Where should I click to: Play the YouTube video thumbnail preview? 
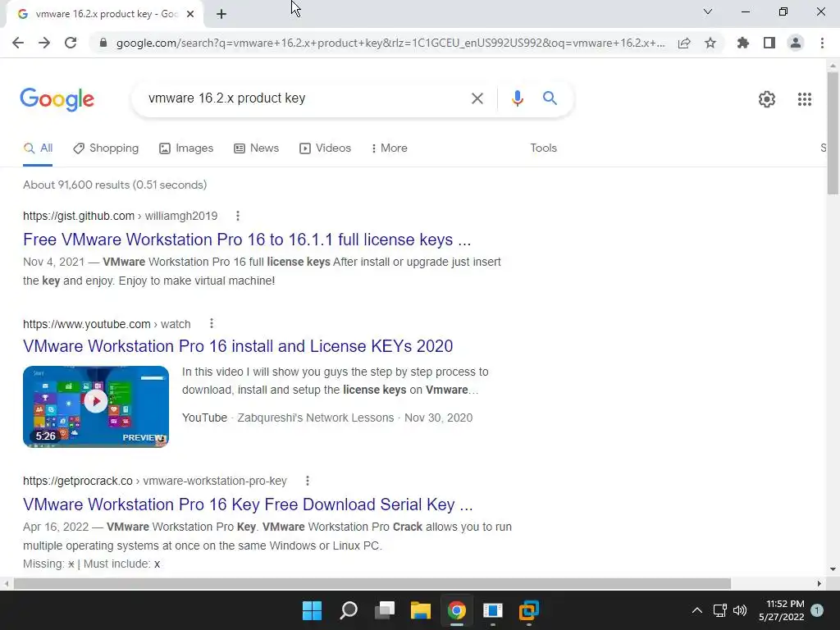[96, 407]
